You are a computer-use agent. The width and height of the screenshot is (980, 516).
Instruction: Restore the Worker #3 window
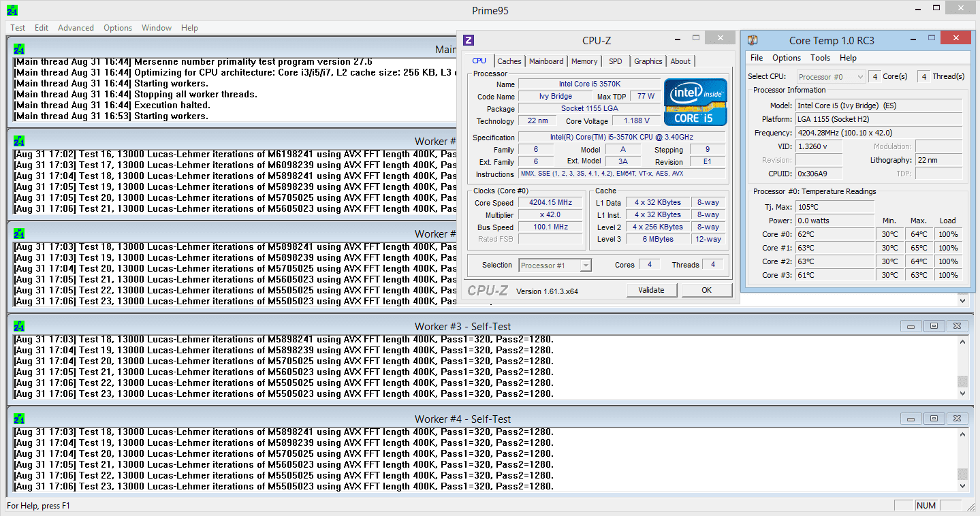pyautogui.click(x=934, y=326)
